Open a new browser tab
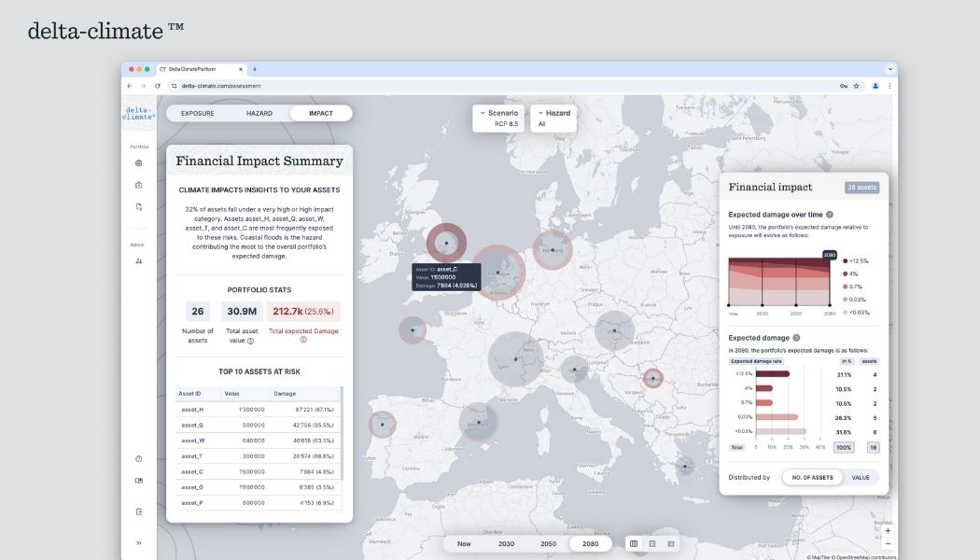This screenshot has width=980, height=560. coord(255,69)
